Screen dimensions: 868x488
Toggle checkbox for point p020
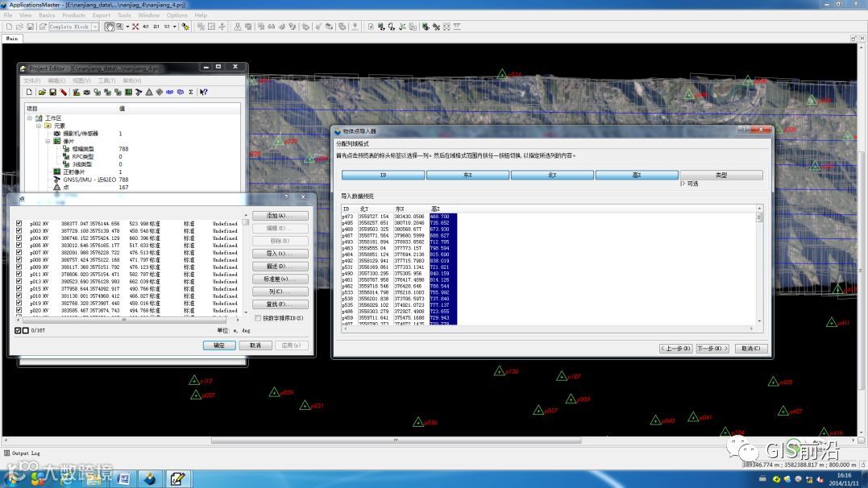pos(19,310)
